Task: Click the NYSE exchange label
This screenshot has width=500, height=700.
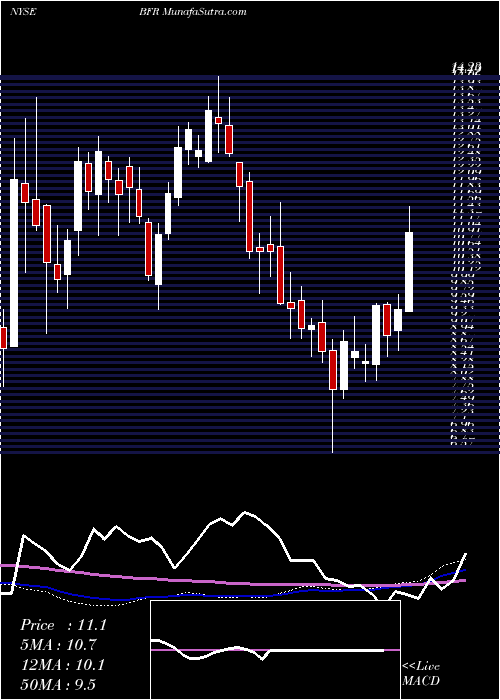Action: click(23, 12)
